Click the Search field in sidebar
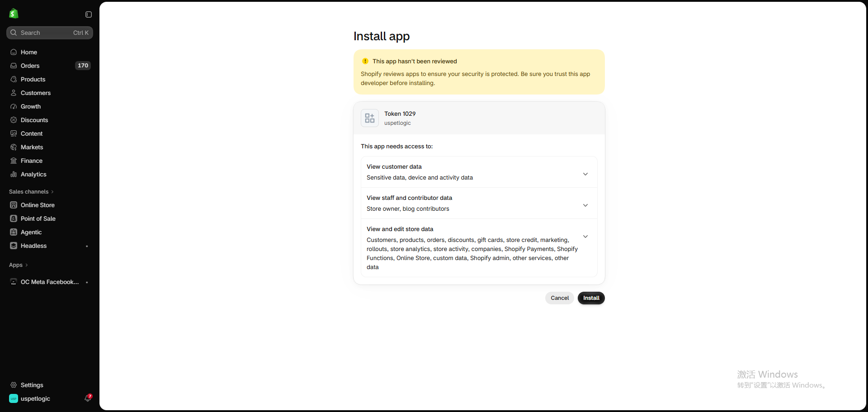The image size is (868, 412). click(x=50, y=33)
